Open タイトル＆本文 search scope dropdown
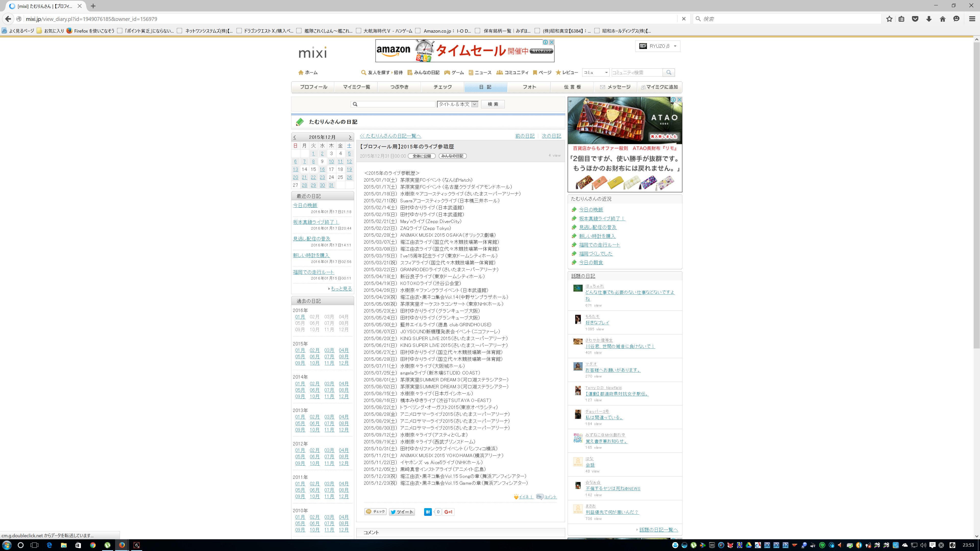The width and height of the screenshot is (980, 551). [457, 104]
